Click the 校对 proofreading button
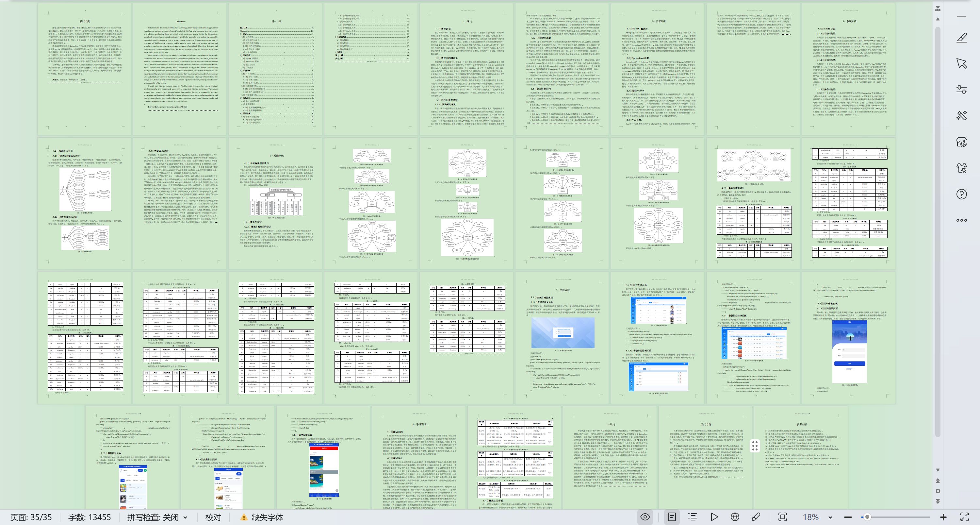Screen dimensions: 980x525 (213, 517)
